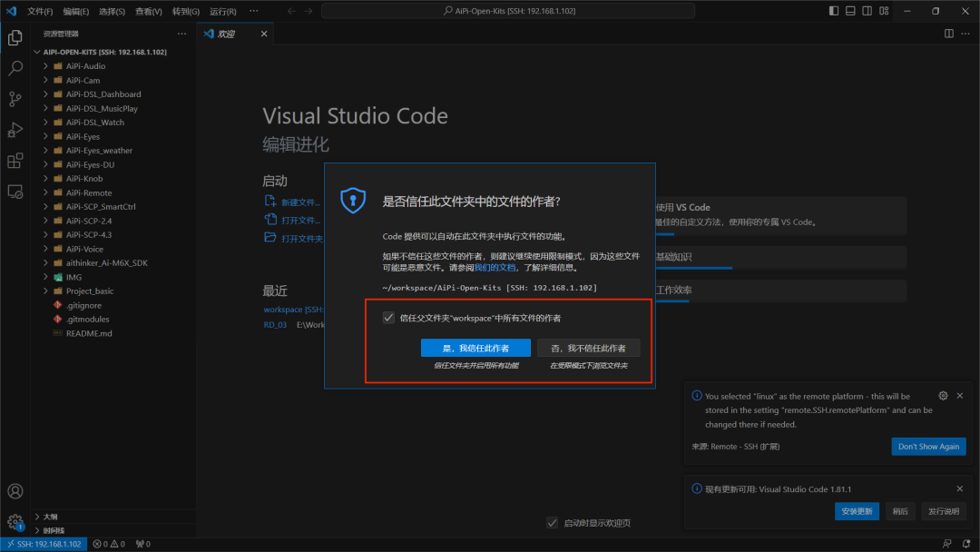The image size is (980, 552).
Task: Toggle the primary sidebar layout icon
Action: point(834,11)
